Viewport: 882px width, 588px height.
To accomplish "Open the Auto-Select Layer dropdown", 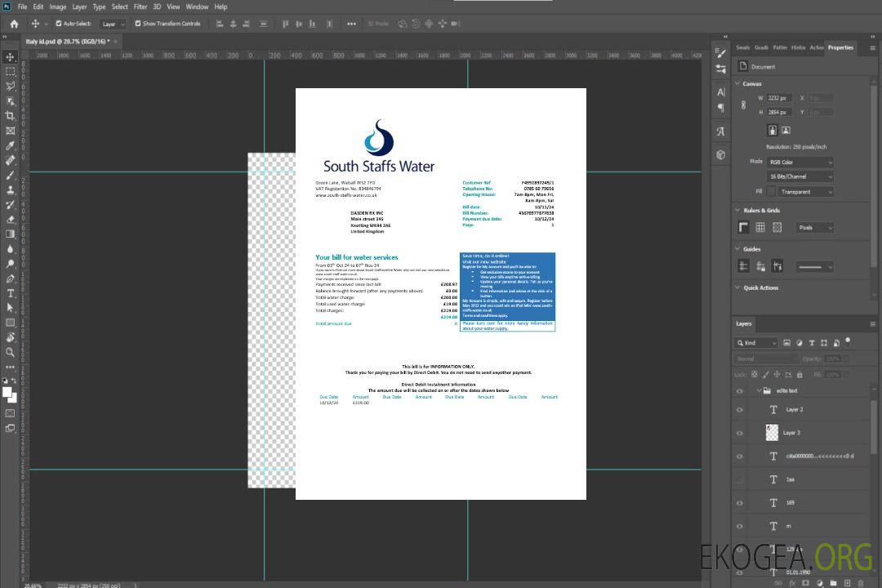I will point(113,24).
